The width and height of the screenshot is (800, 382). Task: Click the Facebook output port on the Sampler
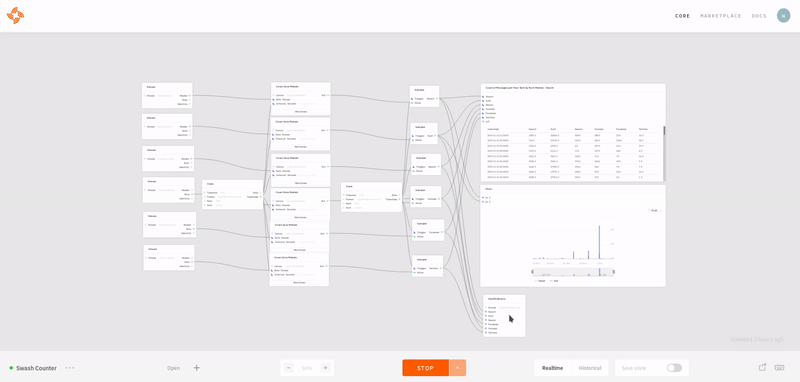click(441, 232)
